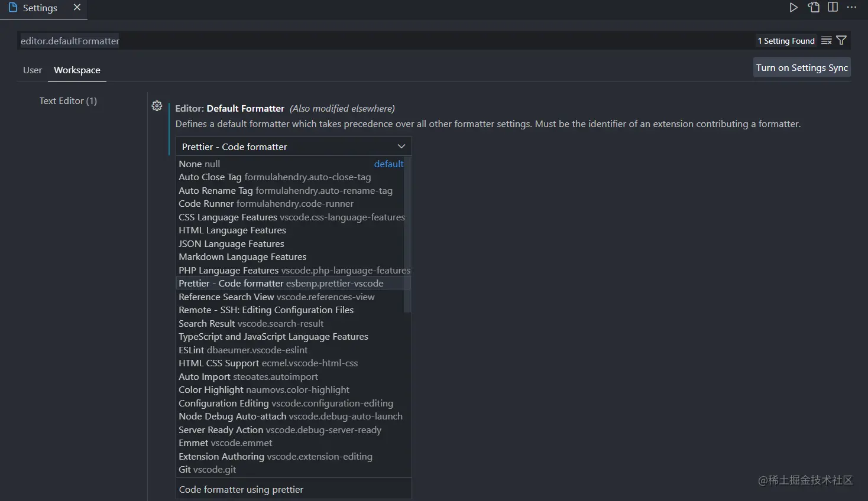Choose Markdown Language Features option
The image size is (868, 501).
point(290,257)
